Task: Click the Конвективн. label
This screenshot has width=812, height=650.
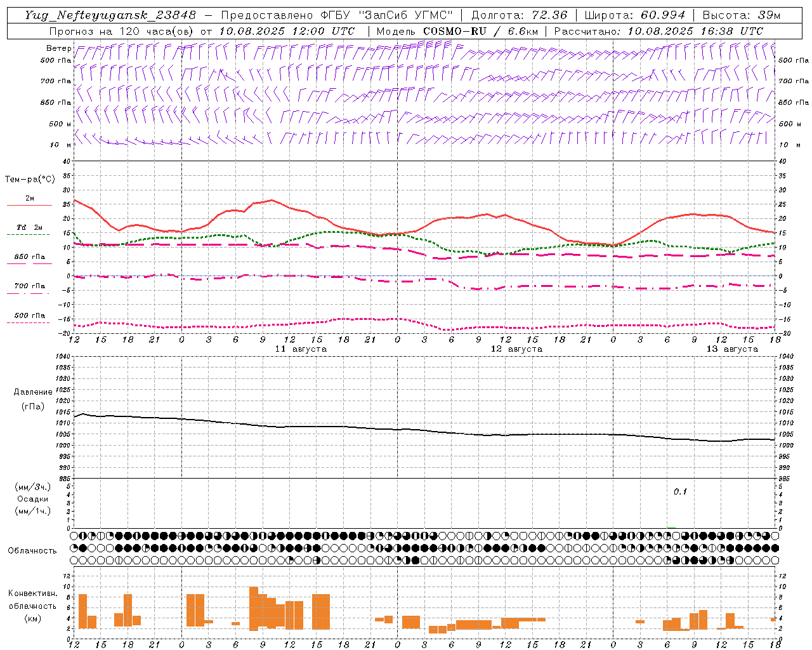Action: (x=33, y=594)
